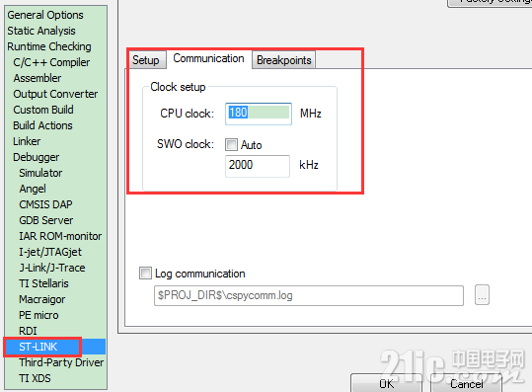Click the CPU clock MHz field
This screenshot has height=392, width=532.
[x=259, y=114]
